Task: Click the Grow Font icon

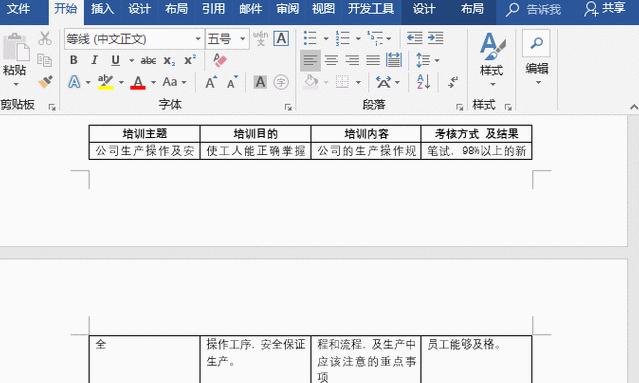Action: coord(211,83)
